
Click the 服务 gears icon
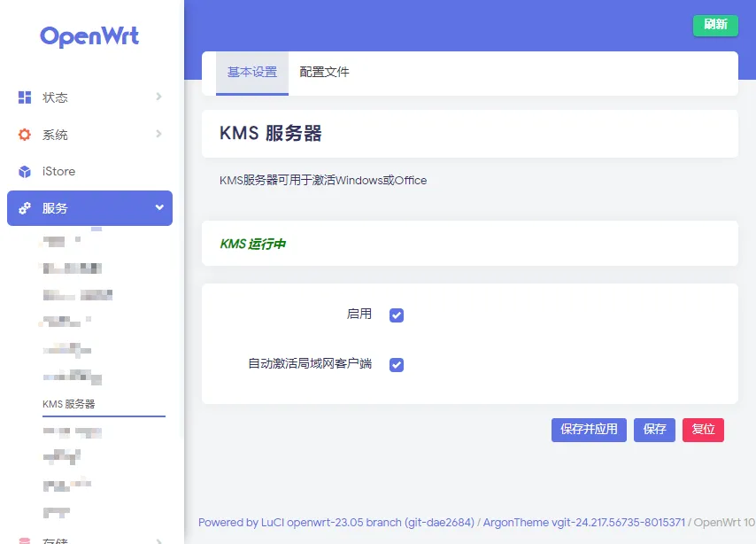coord(25,208)
